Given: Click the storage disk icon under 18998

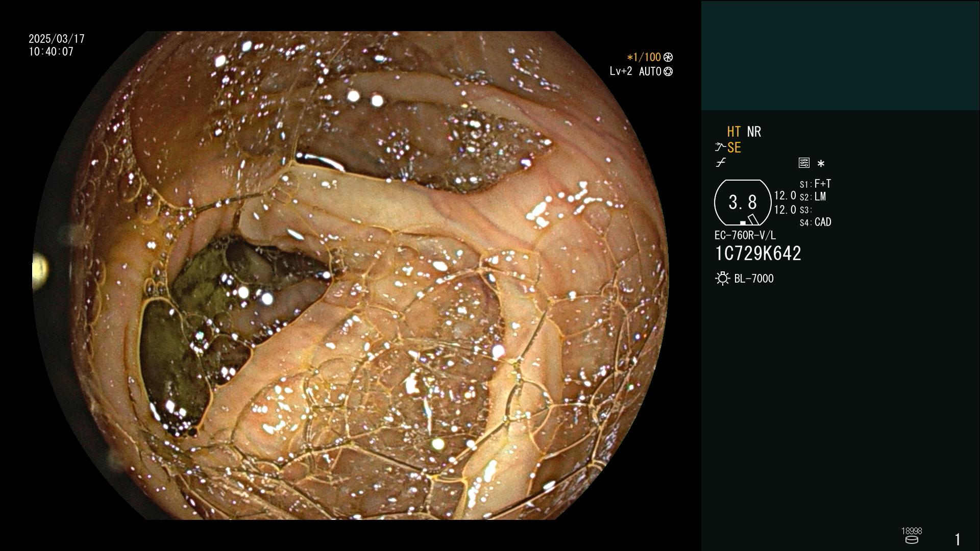Looking at the screenshot, I should point(912,540).
